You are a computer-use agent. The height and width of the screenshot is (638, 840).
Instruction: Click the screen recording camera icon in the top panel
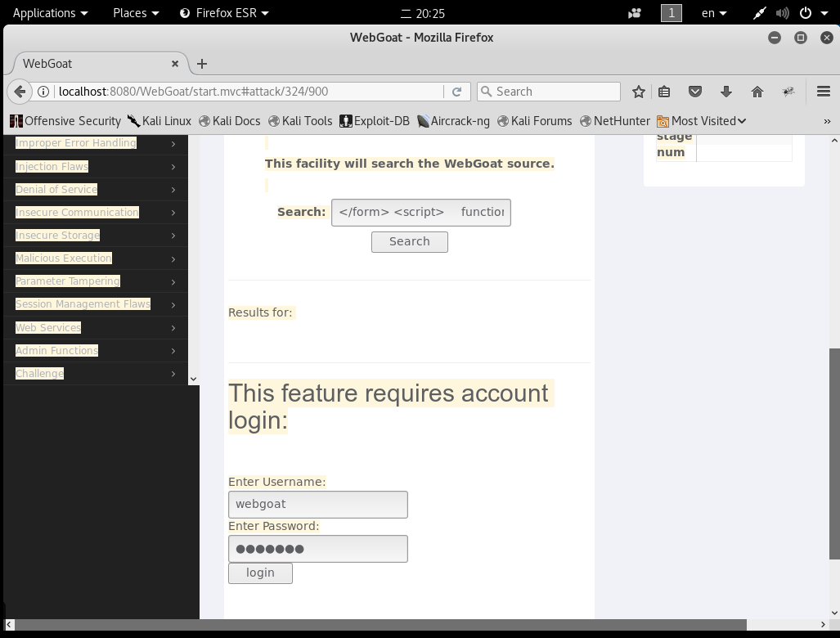tap(635, 13)
